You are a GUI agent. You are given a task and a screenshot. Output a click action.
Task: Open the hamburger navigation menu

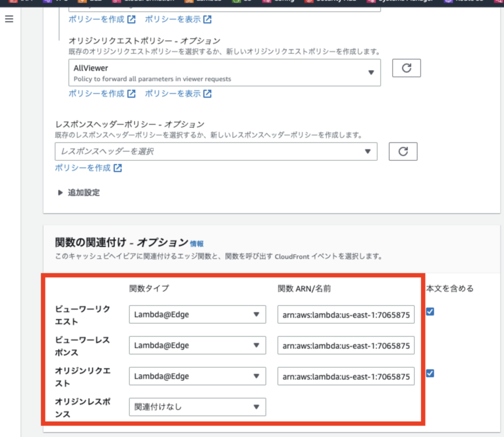click(x=9, y=19)
